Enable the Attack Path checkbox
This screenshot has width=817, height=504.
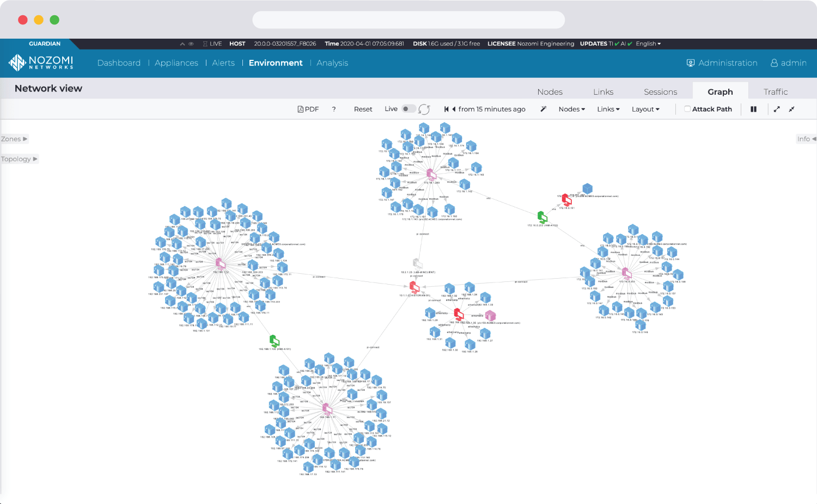click(x=687, y=109)
